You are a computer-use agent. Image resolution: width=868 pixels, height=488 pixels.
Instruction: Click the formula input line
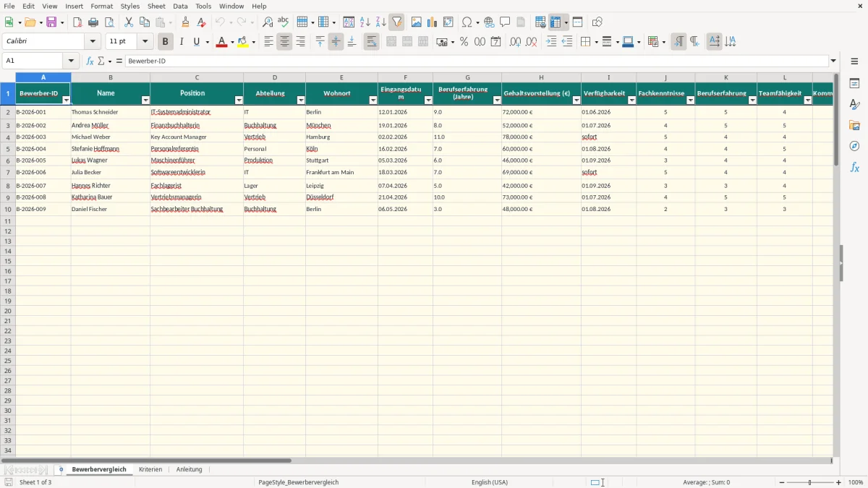coord(477,61)
